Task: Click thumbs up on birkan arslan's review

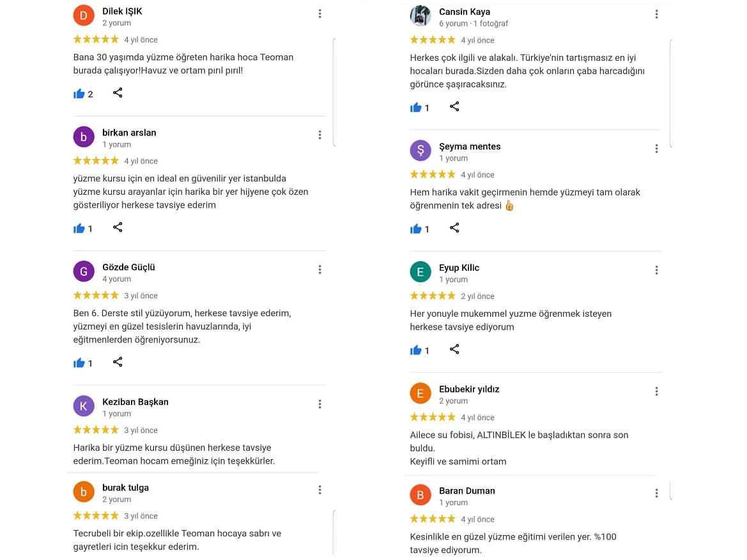Action: 79,229
